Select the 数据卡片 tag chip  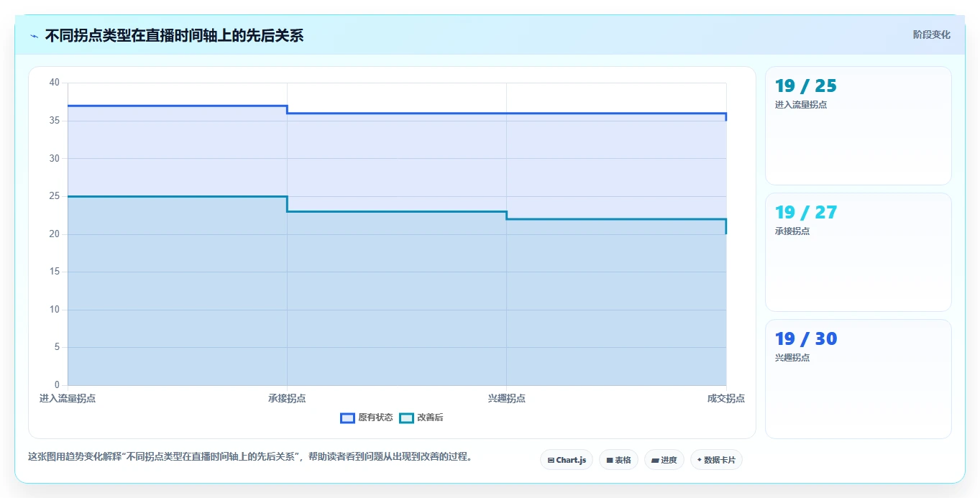716,460
